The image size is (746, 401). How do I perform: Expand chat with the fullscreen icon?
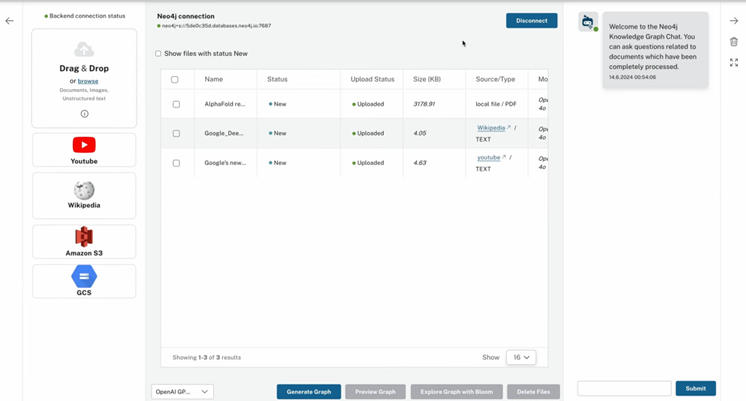pyautogui.click(x=734, y=62)
